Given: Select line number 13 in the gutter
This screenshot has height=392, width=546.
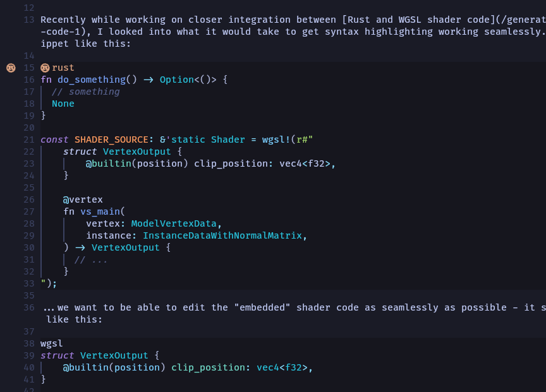Looking at the screenshot, I should [x=28, y=20].
